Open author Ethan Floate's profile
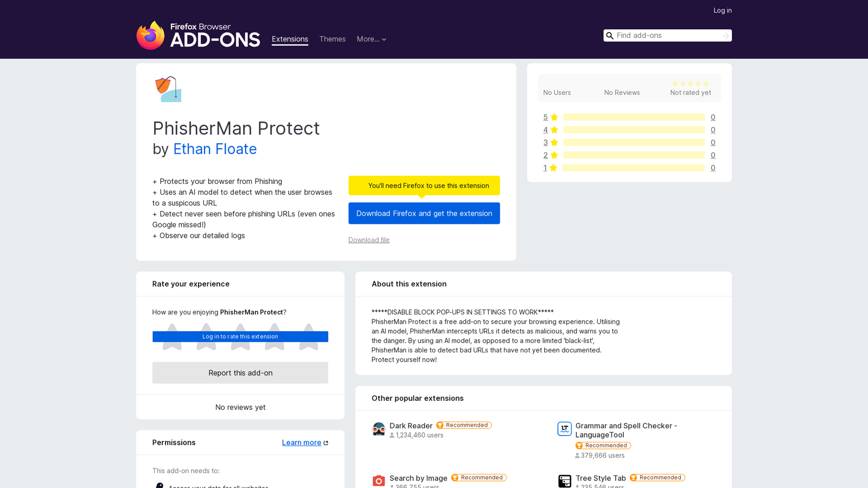 [x=215, y=149]
